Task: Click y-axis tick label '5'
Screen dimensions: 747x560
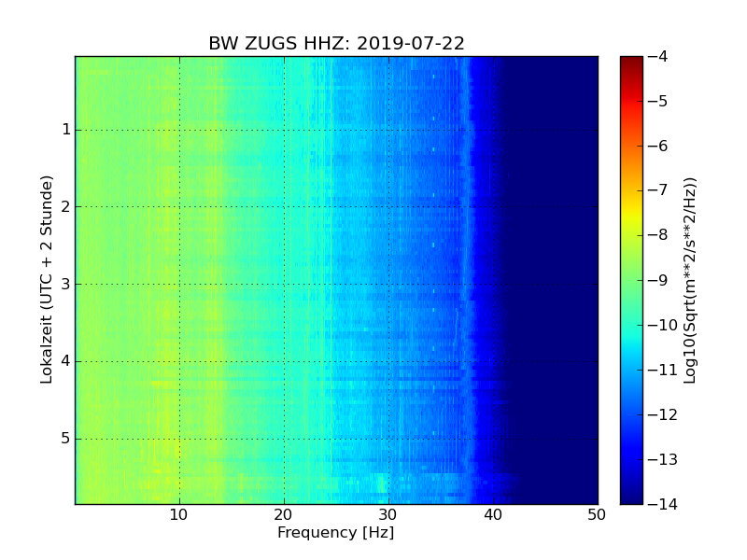Action: (x=66, y=439)
